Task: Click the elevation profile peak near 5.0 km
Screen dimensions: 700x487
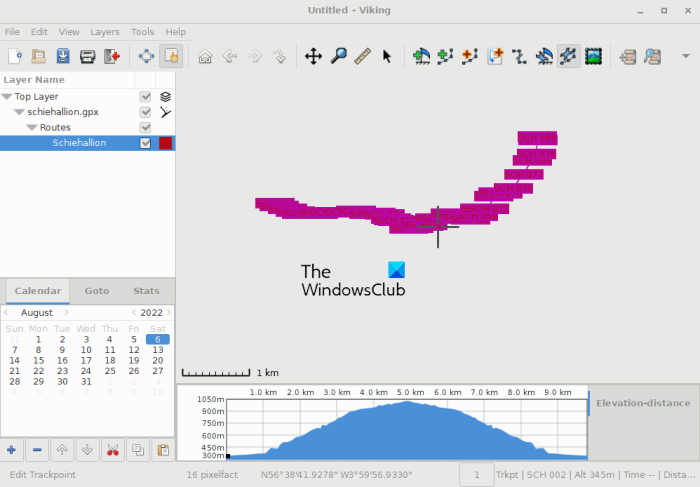Action: coord(407,402)
